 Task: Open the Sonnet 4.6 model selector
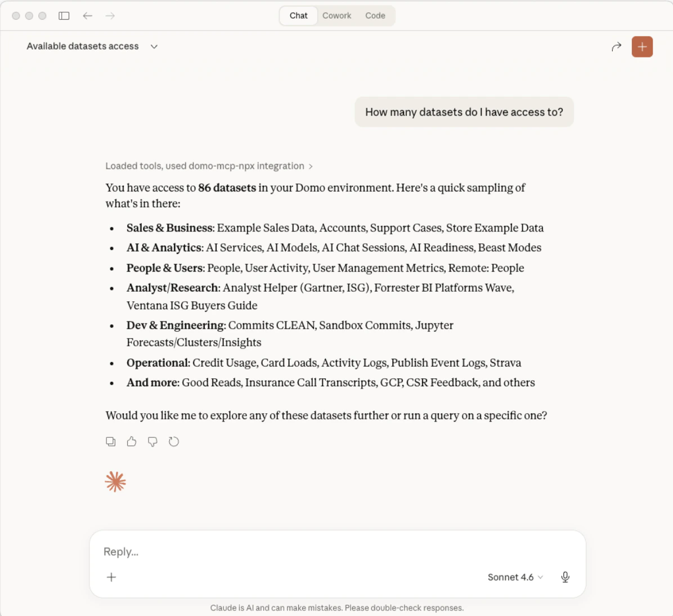(x=515, y=577)
